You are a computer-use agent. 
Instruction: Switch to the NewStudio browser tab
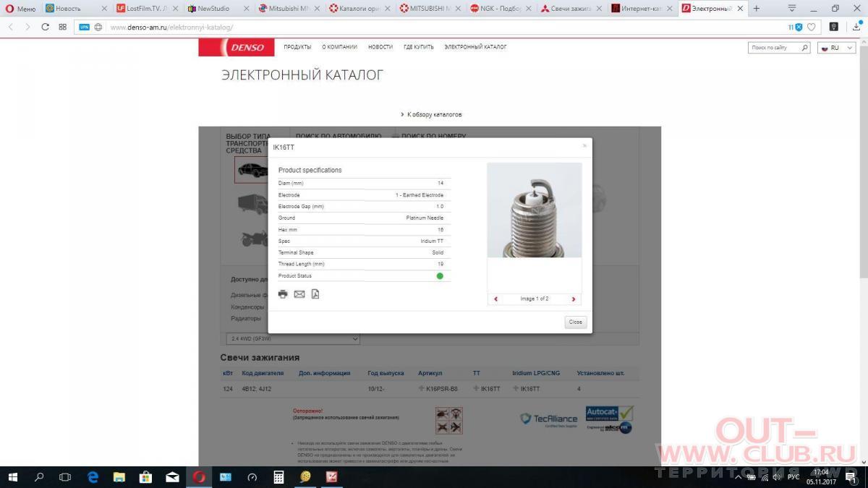coord(218,9)
